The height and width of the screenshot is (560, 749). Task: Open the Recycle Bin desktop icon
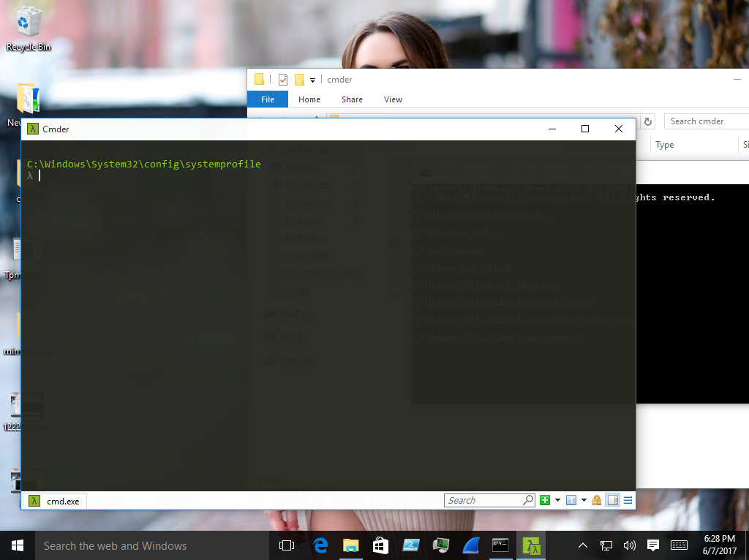tap(29, 28)
